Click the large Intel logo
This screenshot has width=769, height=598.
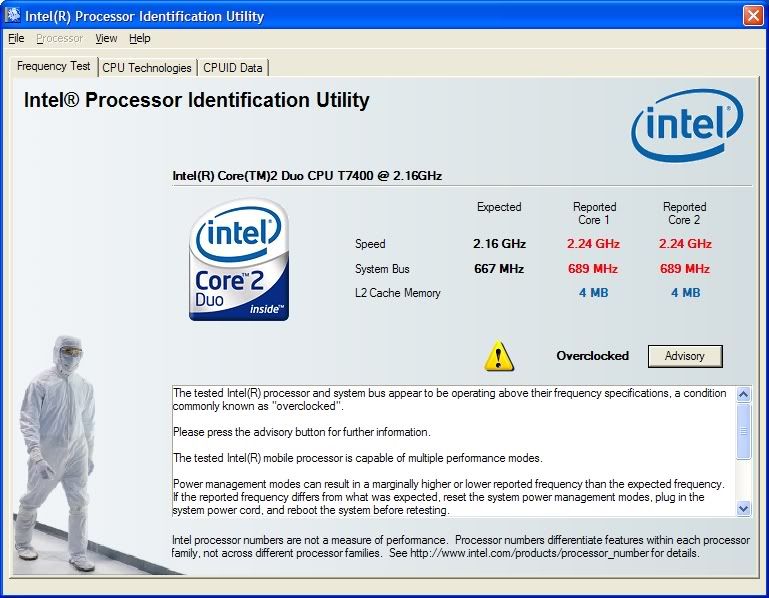[687, 125]
